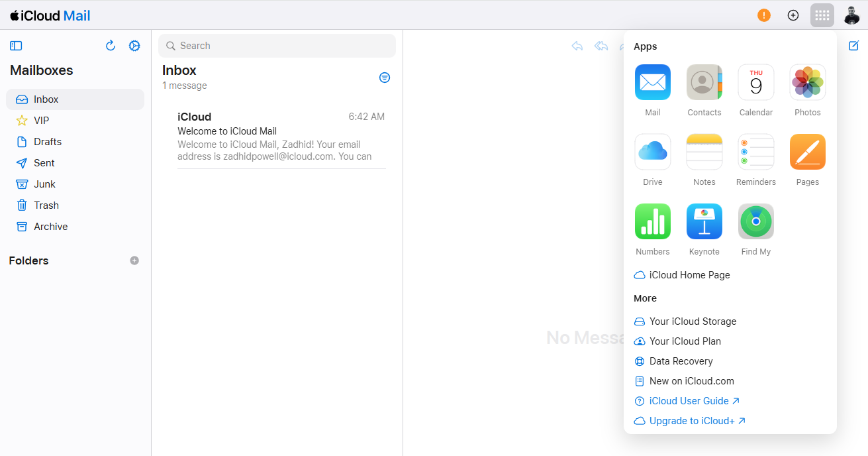Viewport: 868px width, 456px height.
Task: Launch the Calendar app
Action: coord(755,82)
